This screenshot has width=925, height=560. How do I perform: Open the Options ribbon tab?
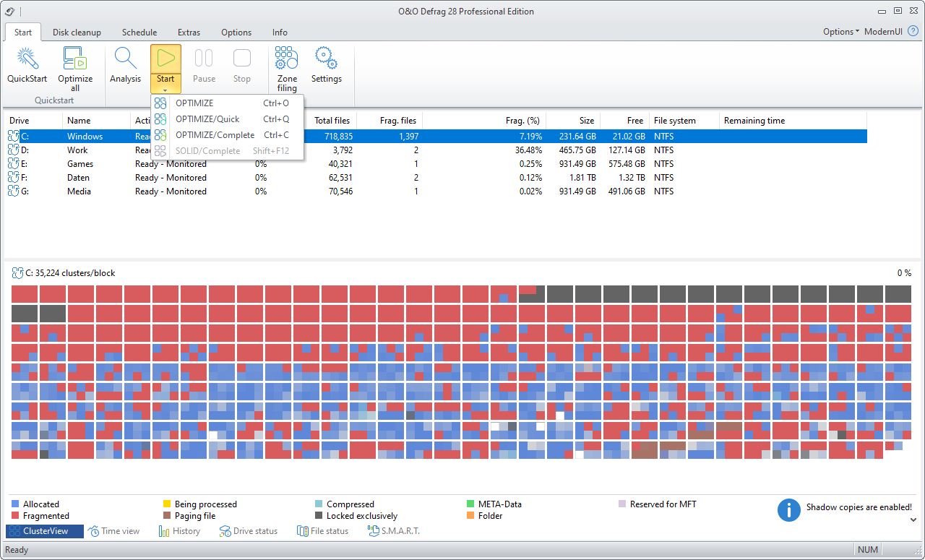(x=236, y=32)
